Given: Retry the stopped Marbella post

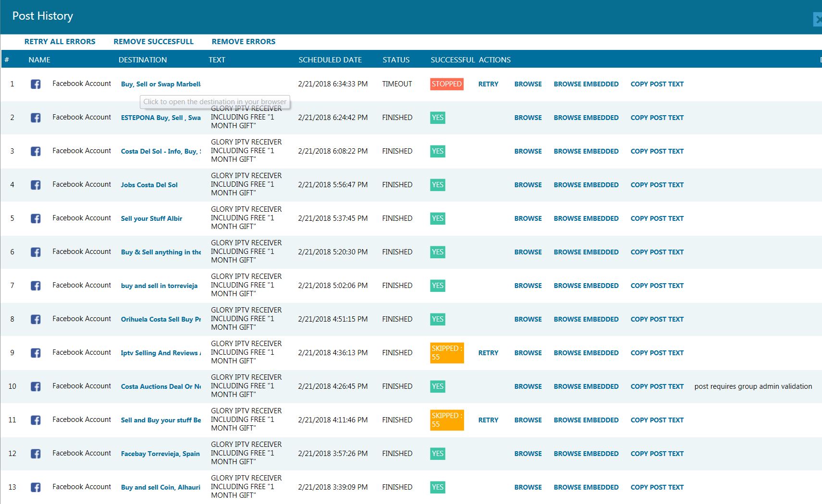Looking at the screenshot, I should click(488, 84).
